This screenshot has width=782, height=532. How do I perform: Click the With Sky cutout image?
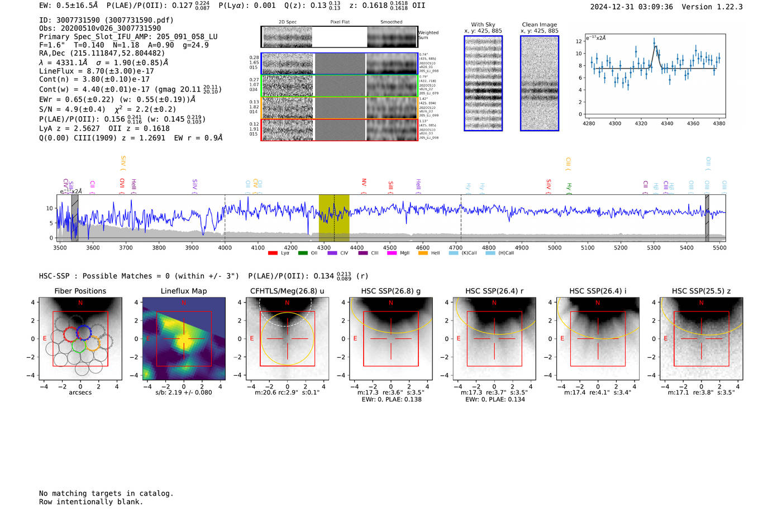483,83
